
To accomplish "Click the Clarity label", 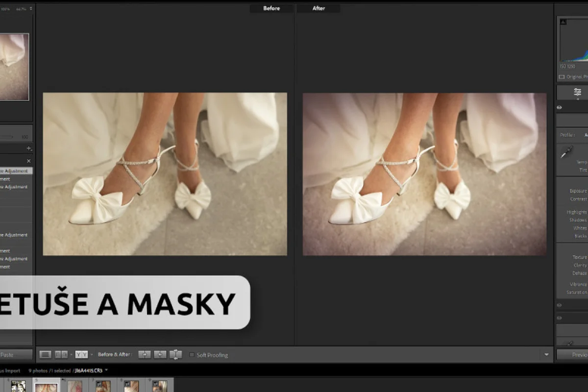I will pos(580,265).
